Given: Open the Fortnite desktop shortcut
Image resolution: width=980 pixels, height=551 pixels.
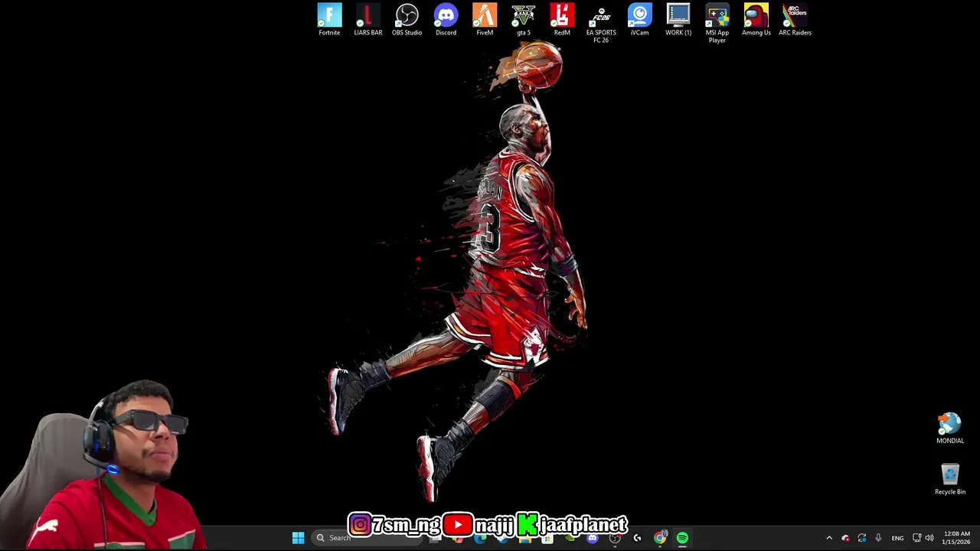Looking at the screenshot, I should pos(329,20).
